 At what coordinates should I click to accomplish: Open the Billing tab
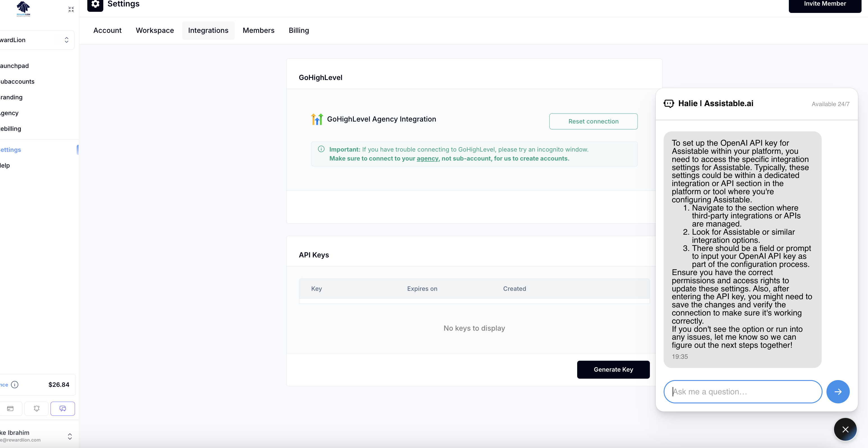coord(298,30)
